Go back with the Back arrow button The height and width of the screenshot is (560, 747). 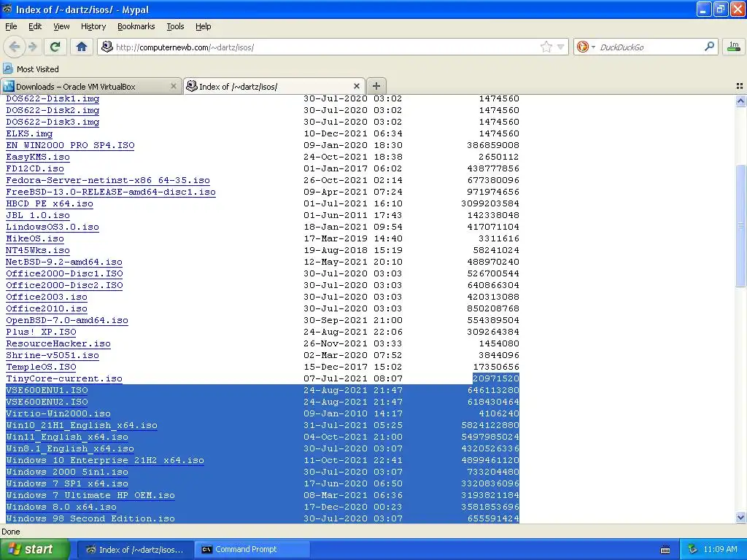[x=15, y=47]
